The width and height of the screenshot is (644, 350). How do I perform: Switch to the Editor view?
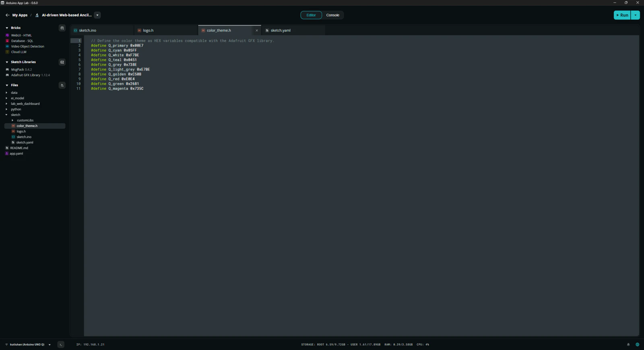(x=311, y=15)
